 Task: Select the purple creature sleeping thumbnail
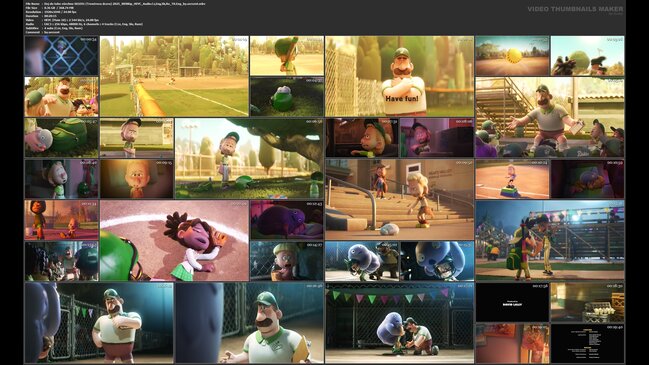[287, 220]
